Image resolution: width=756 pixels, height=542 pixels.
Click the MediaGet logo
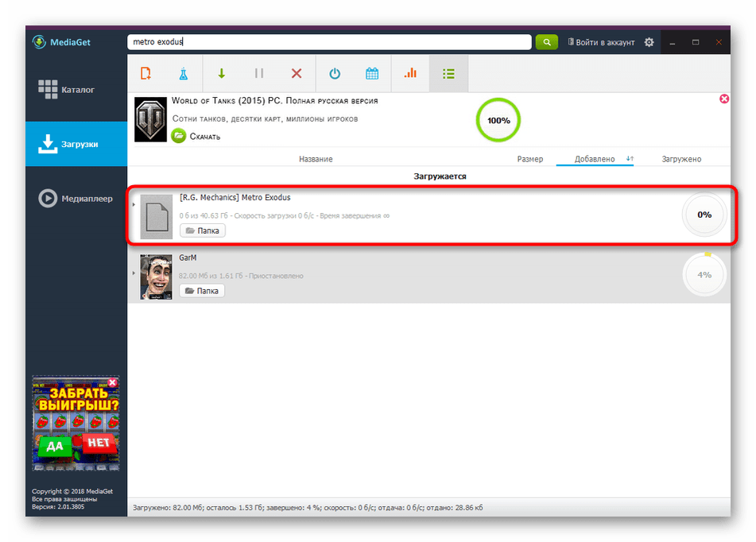click(x=61, y=42)
